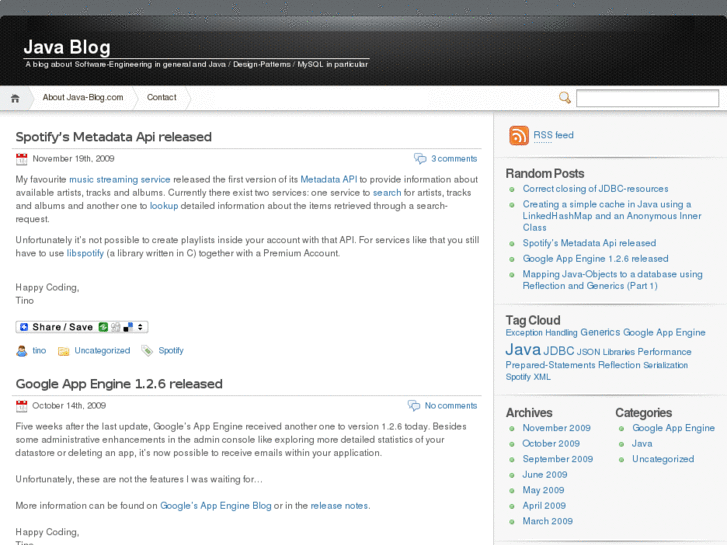This screenshot has width=727, height=545.
Task: Select Reflection tag in Tag Cloud
Action: 619,365
